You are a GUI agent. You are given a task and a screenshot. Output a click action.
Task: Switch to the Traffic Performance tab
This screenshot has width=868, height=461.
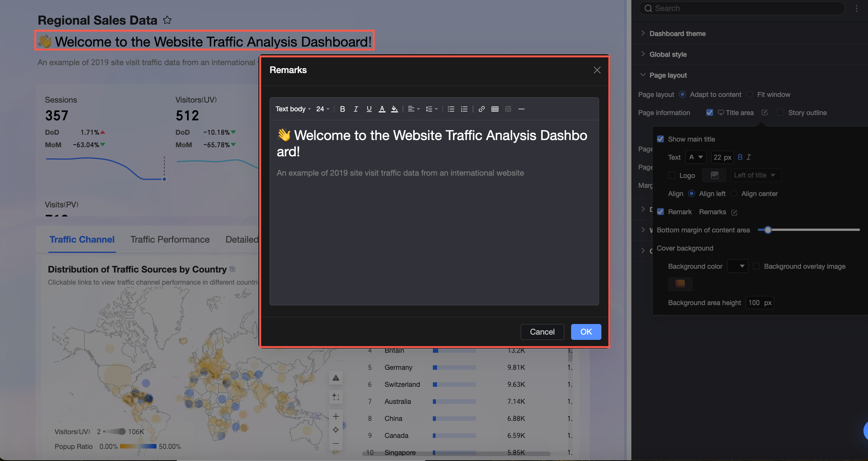click(170, 239)
